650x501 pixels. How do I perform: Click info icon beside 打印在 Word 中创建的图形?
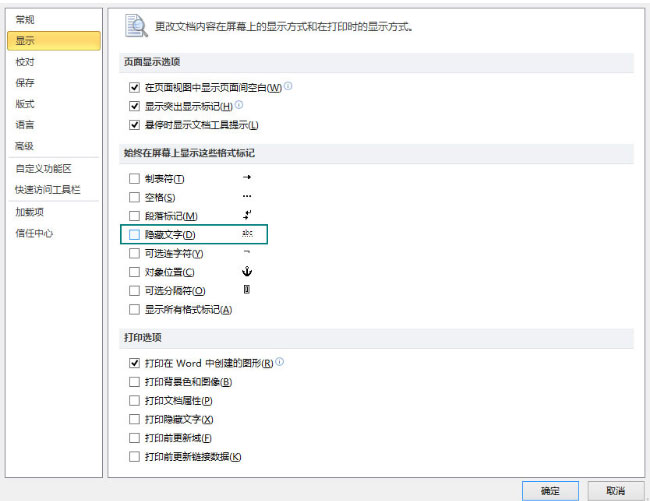click(279, 362)
